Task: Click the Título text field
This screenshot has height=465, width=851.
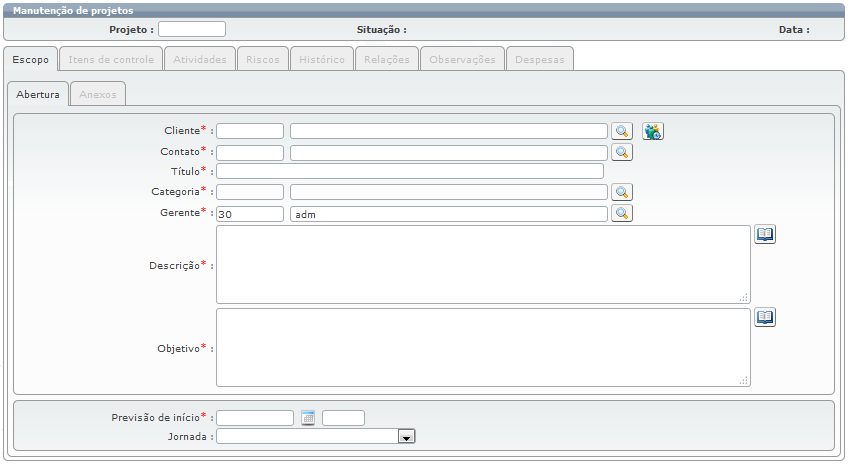Action: [x=409, y=171]
